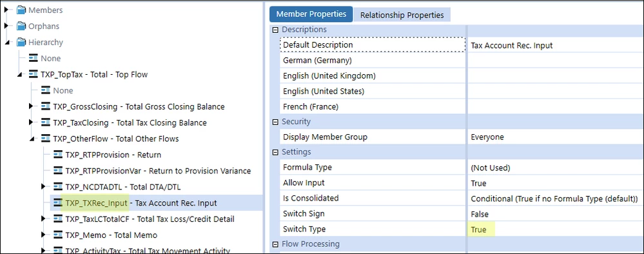Click the Default Description property label
644x254 pixels.
[x=318, y=44]
